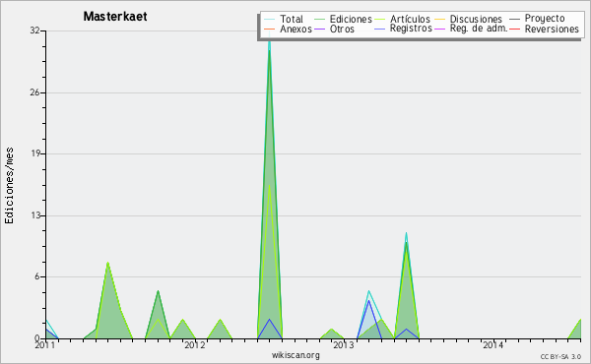Click the 2011 axis label
This screenshot has height=364, width=591.
click(45, 344)
